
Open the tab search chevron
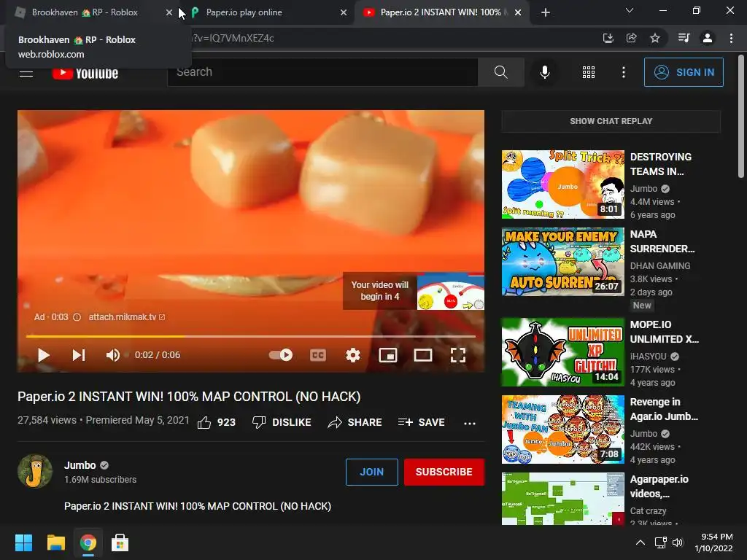tap(630, 10)
